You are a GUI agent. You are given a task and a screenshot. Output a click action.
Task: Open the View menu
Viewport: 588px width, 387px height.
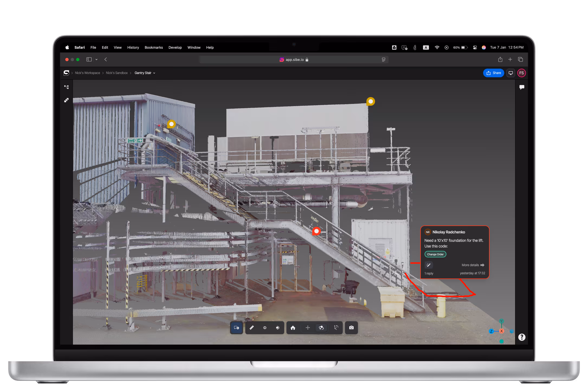tap(118, 47)
